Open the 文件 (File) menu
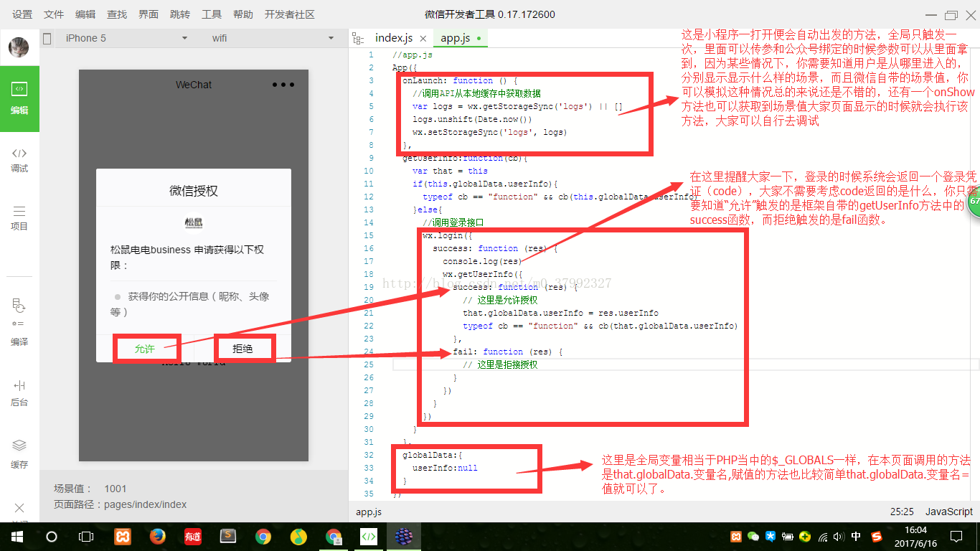This screenshot has width=980, height=551. point(54,14)
